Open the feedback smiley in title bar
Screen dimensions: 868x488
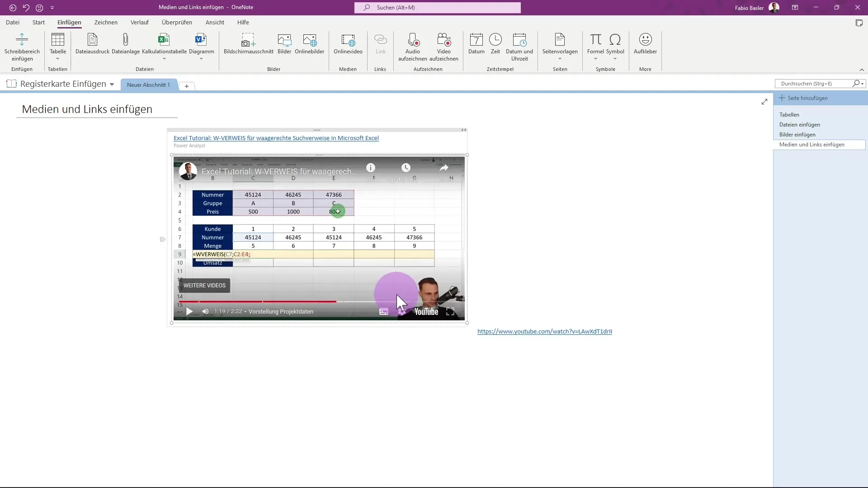[39, 8]
